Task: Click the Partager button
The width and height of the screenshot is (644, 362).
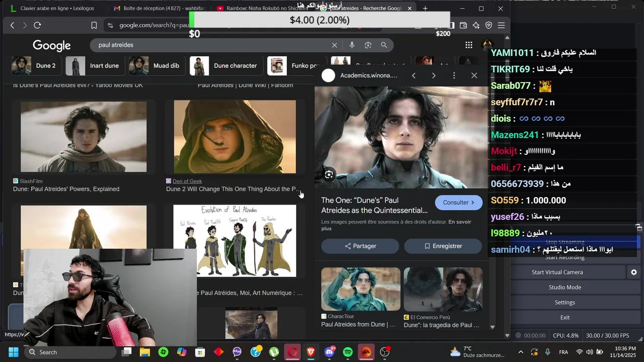Action: [x=360, y=246]
